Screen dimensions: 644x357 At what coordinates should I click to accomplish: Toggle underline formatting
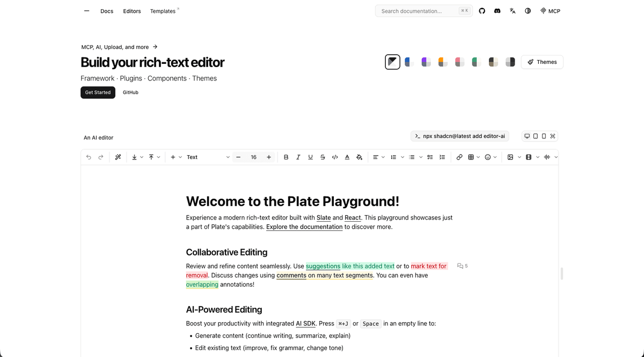click(310, 157)
